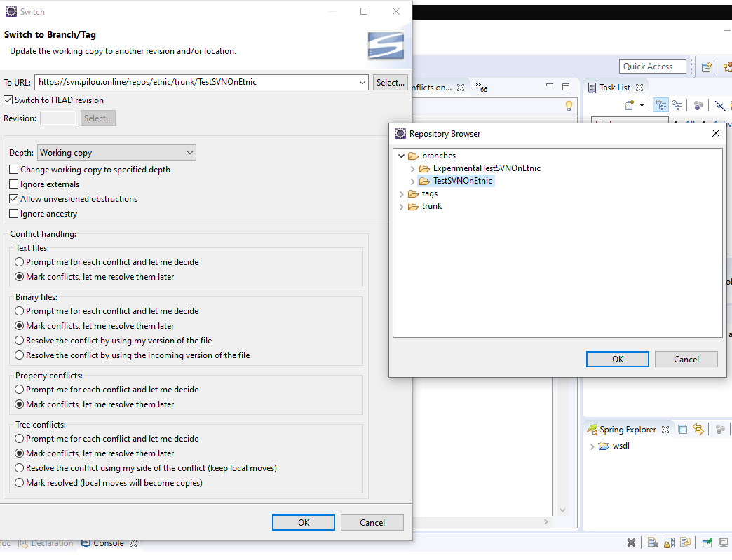Toggle the Scroll Lock console icon
Viewport: 732px width, 560px height.
[x=670, y=542]
